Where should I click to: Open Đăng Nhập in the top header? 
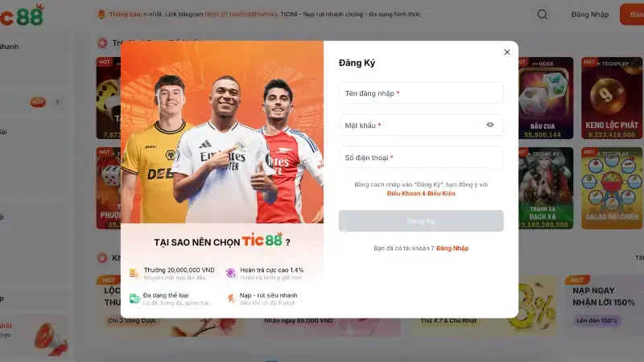click(590, 14)
